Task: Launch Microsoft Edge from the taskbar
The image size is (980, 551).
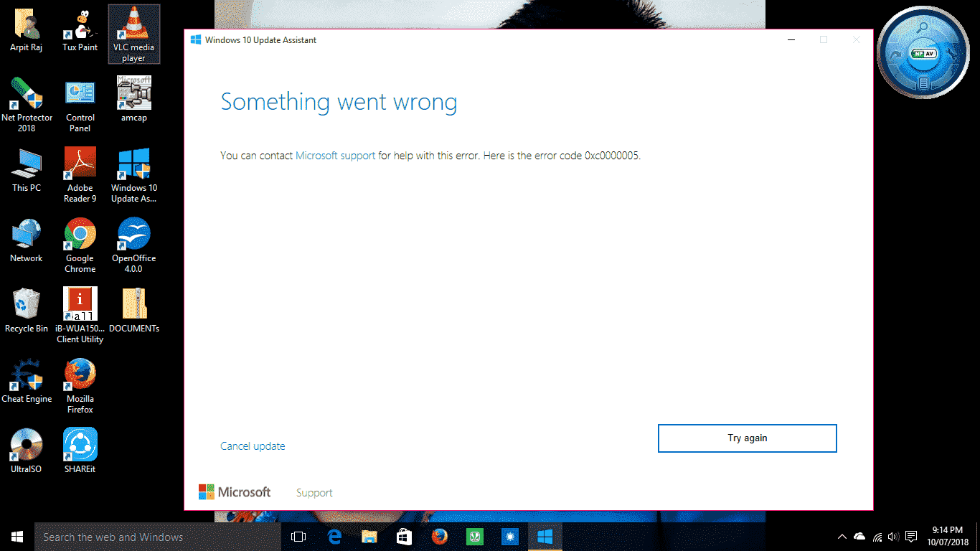Action: [334, 537]
